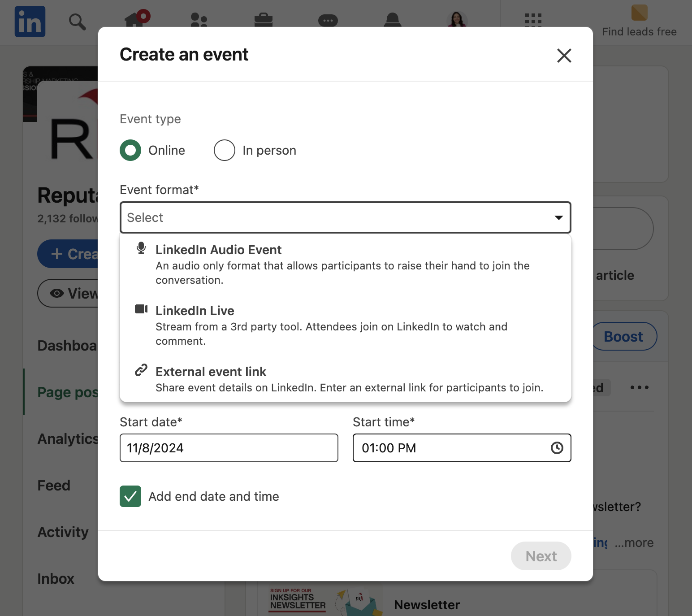692x616 pixels.
Task: Choose the External event link option
Action: [346, 379]
